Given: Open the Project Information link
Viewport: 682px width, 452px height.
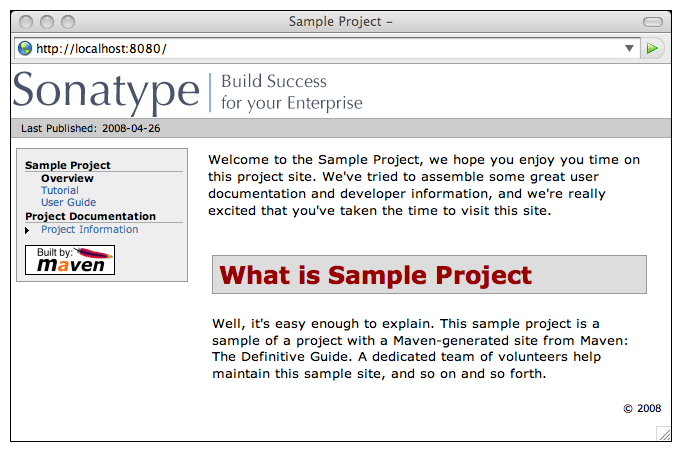Looking at the screenshot, I should tap(89, 230).
